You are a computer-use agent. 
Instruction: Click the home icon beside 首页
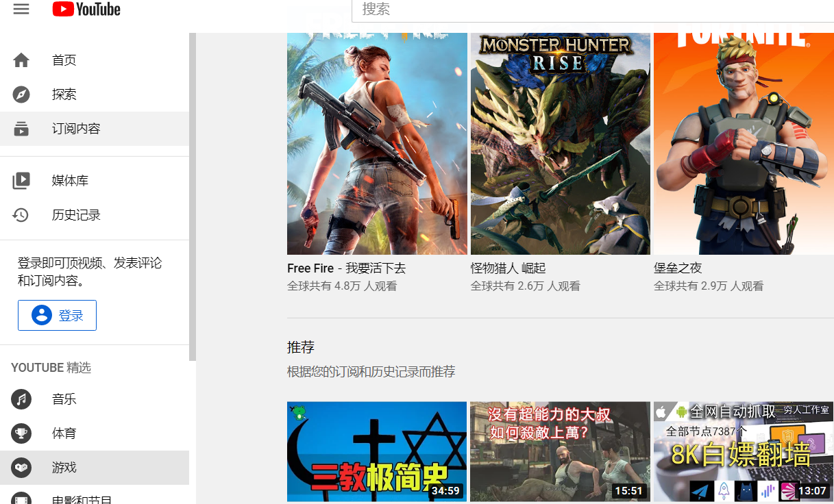point(21,60)
